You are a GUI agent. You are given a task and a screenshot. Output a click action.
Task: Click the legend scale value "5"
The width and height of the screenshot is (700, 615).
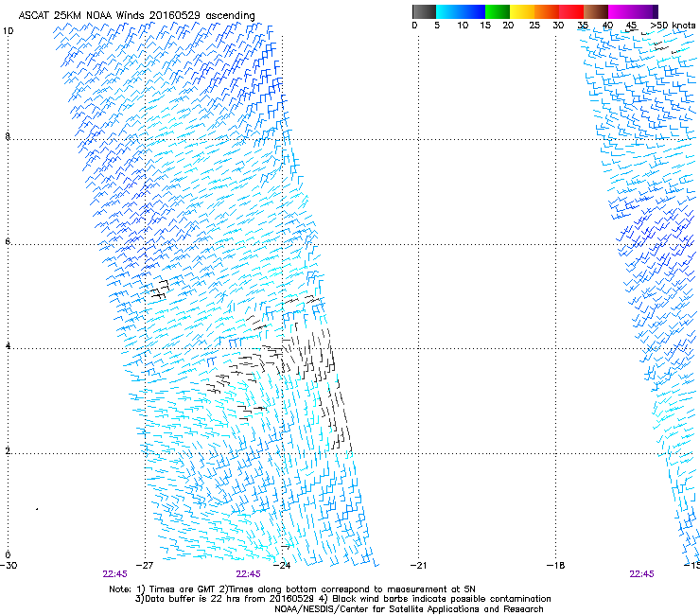tap(437, 26)
